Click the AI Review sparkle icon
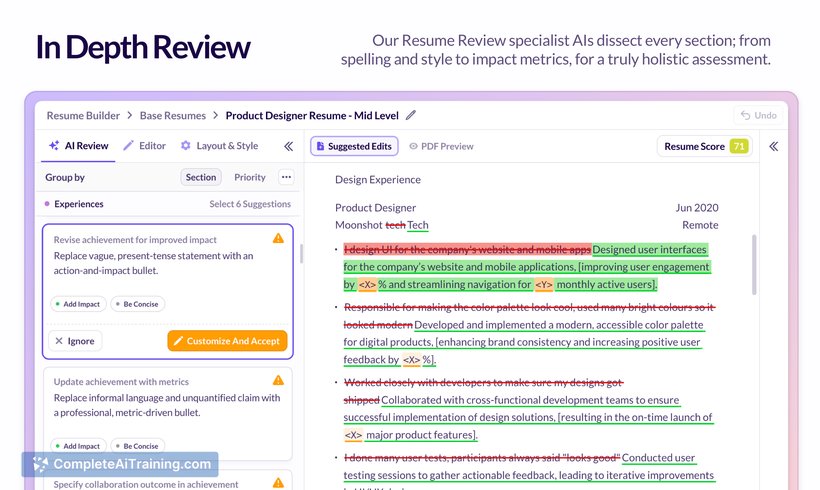The height and width of the screenshot is (490, 820). tap(54, 145)
